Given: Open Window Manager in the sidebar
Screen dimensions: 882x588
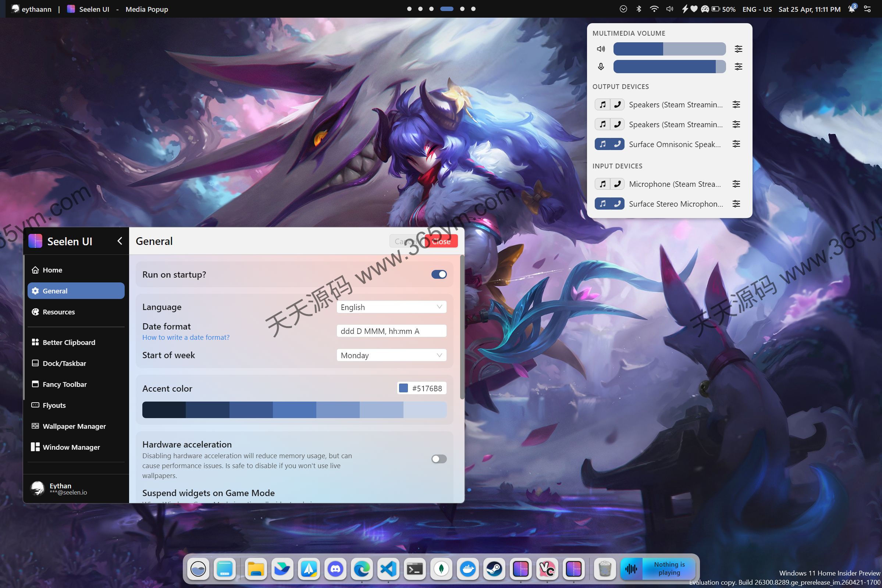Looking at the screenshot, I should point(76,448).
